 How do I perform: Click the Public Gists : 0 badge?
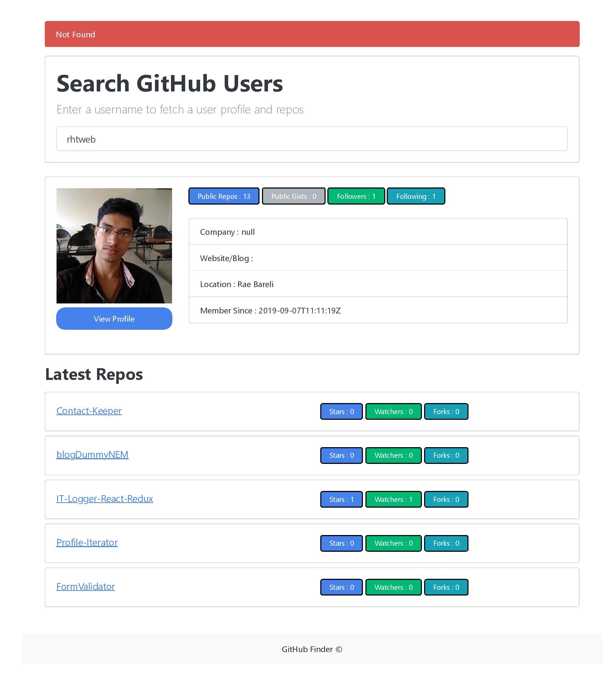294,196
